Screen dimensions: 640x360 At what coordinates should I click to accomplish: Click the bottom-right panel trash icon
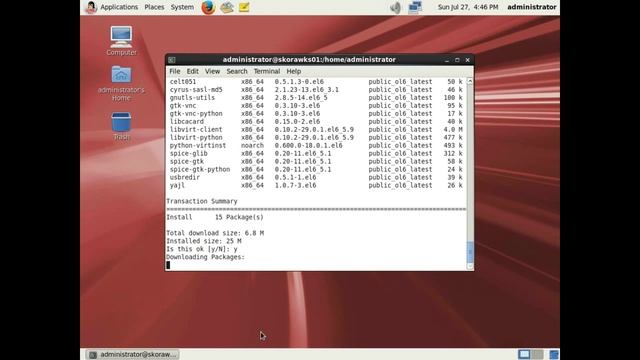coord(553,354)
